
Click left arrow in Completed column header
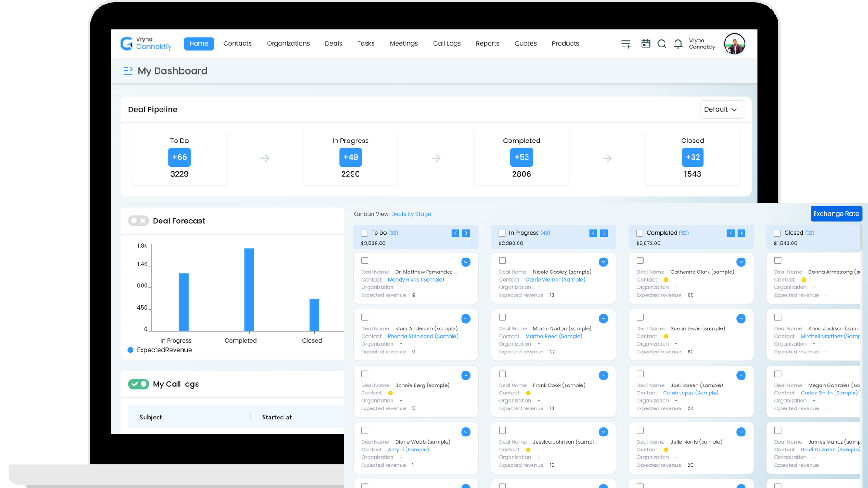(x=731, y=233)
